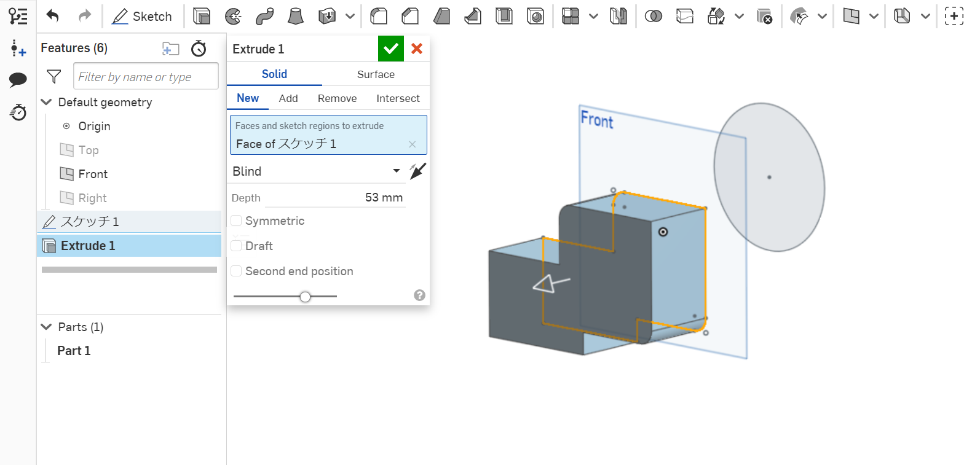980x465 pixels.
Task: Open the comments sidebar icon
Action: (18, 80)
